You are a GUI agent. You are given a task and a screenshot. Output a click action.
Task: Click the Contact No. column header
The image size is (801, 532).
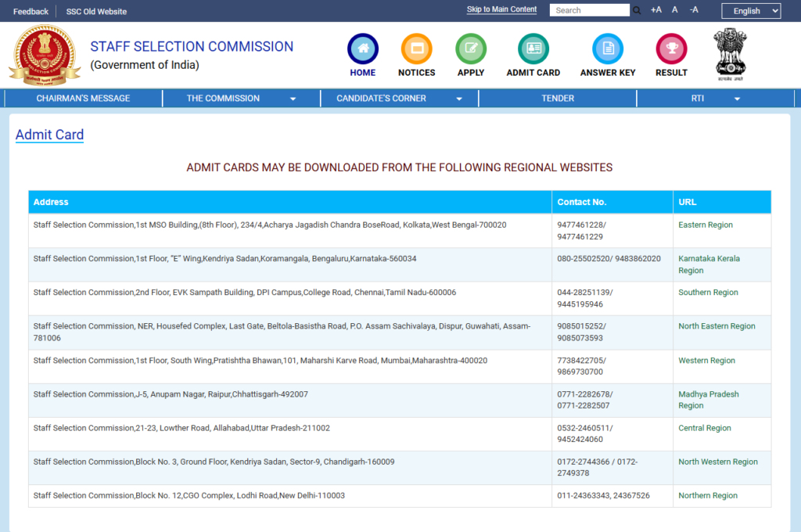pyautogui.click(x=612, y=202)
